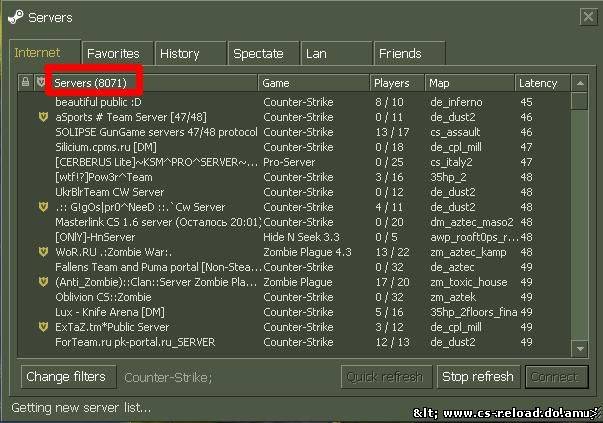Select the 'Silicium.cpms.ru [DM]' server
Screen dimensions: 603x423
tap(294, 147)
